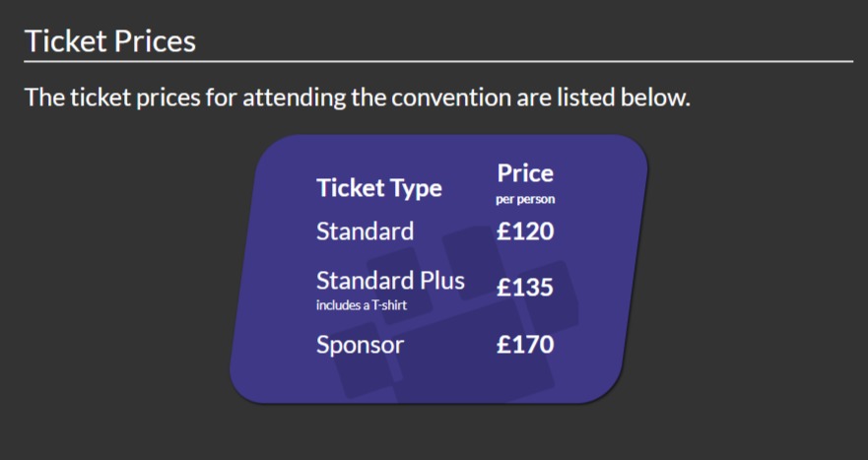Screen dimensions: 868x460
Task: Click the word "The" starting the intro sentence
Action: 44,99
